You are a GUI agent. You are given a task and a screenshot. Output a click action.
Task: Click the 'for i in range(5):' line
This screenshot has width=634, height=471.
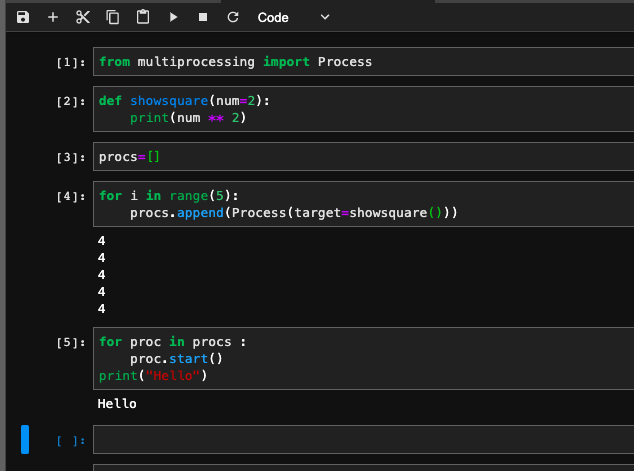[x=169, y=196]
